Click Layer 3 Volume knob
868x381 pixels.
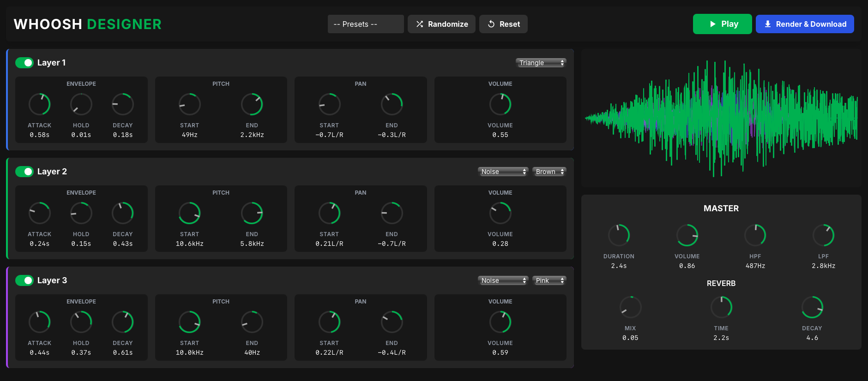tap(500, 322)
